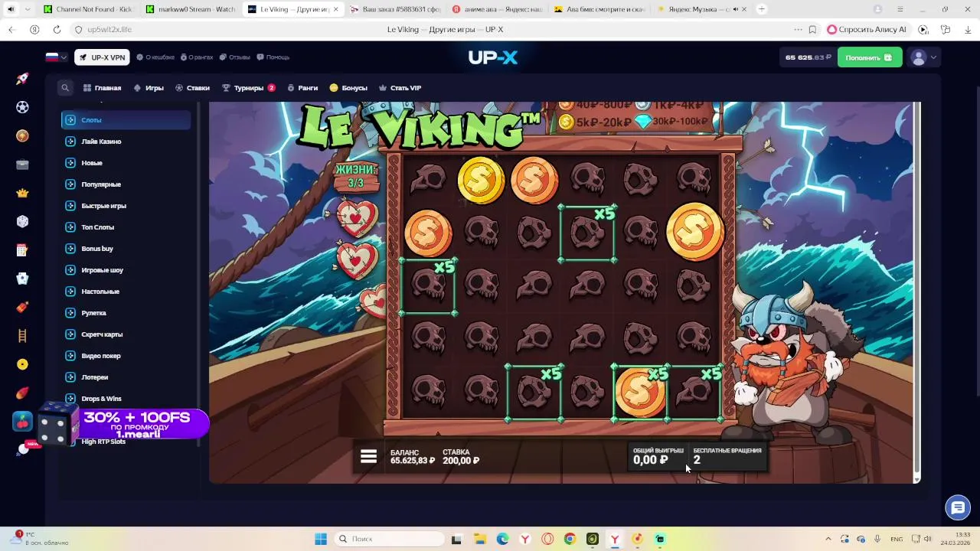The height and width of the screenshot is (551, 980).
Task: Select Лайв Казино category
Action: 126,142
